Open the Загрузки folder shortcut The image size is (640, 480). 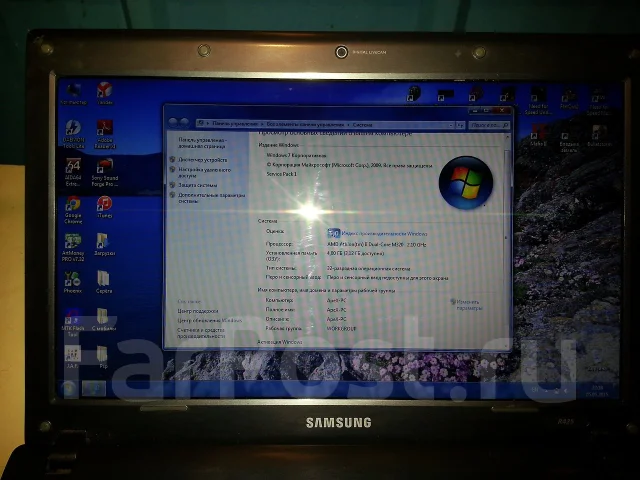coord(104,245)
